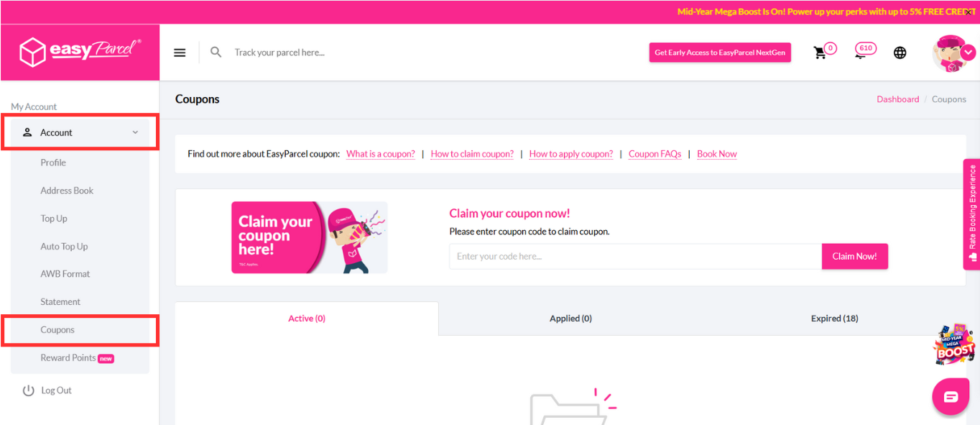Click the user avatar picture
The image size is (980, 425).
[950, 52]
